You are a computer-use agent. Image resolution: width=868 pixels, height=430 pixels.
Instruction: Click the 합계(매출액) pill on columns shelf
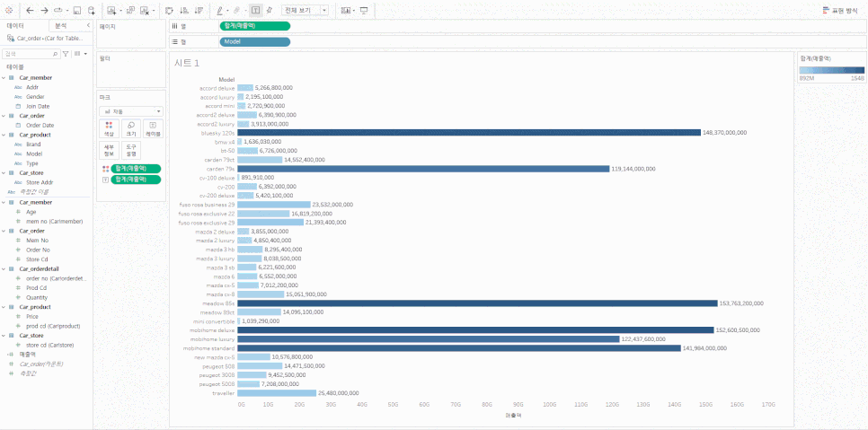point(254,26)
